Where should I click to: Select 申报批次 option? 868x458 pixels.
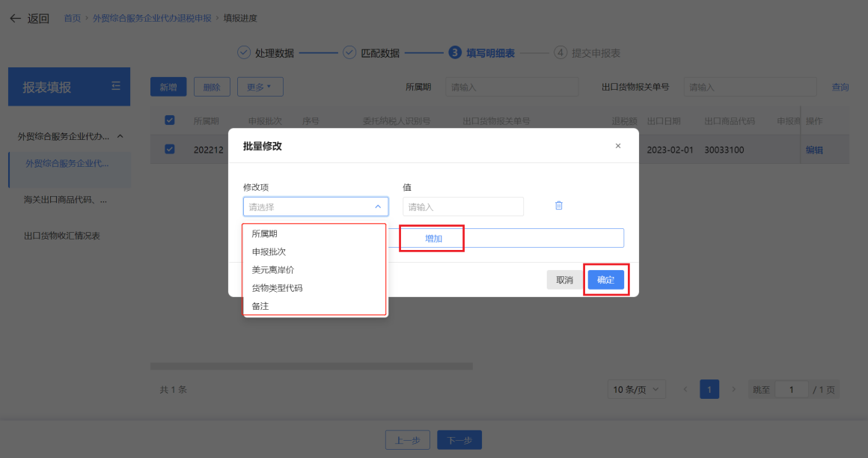(269, 251)
